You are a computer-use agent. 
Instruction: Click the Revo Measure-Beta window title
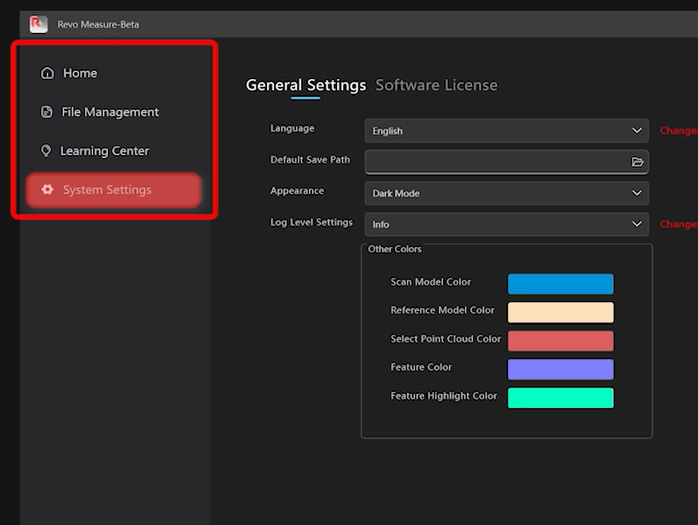98,24
